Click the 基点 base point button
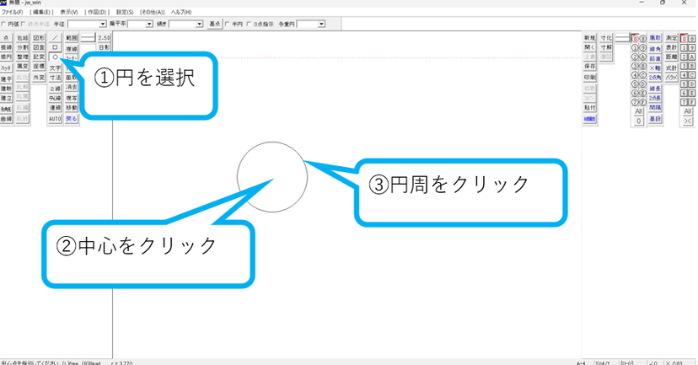Image resolution: width=698 pixels, height=365 pixels. pyautogui.click(x=215, y=24)
